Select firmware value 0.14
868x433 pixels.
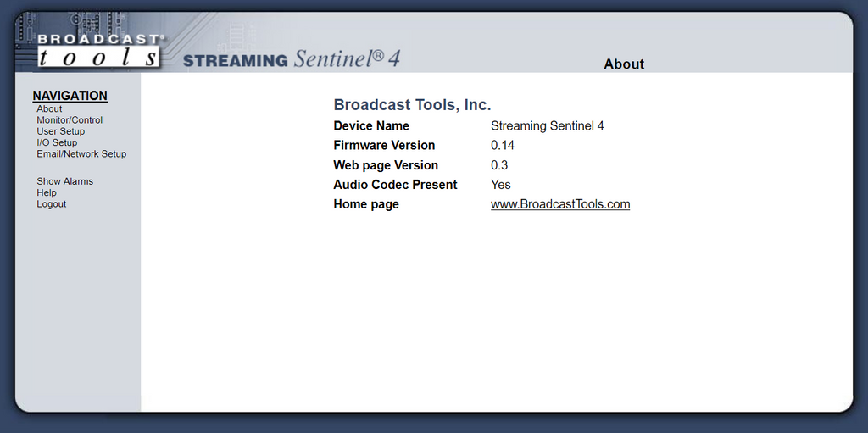[503, 146]
